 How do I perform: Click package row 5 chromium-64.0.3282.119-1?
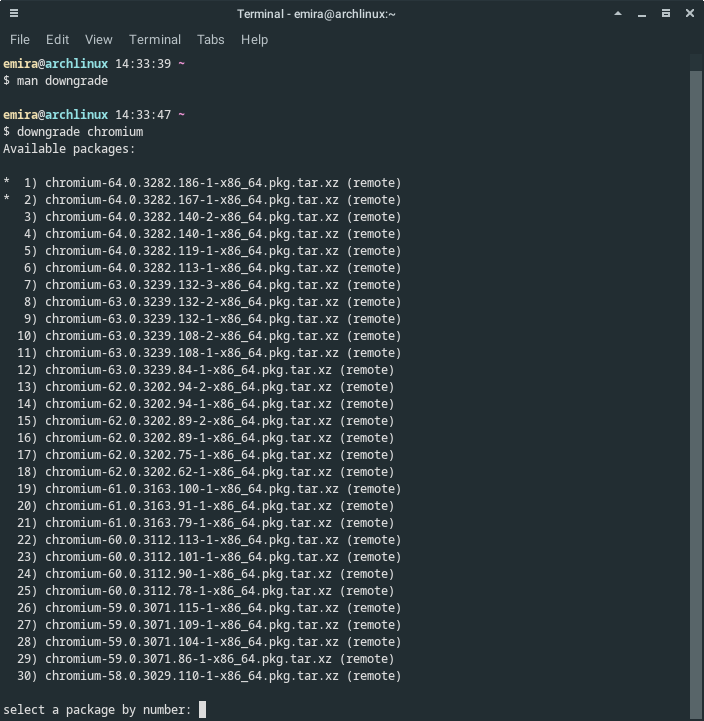pos(212,251)
